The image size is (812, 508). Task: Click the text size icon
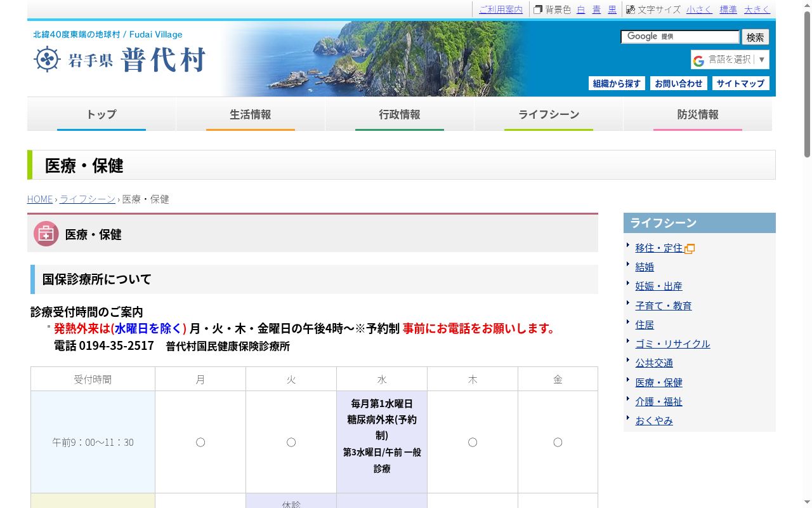pos(631,10)
